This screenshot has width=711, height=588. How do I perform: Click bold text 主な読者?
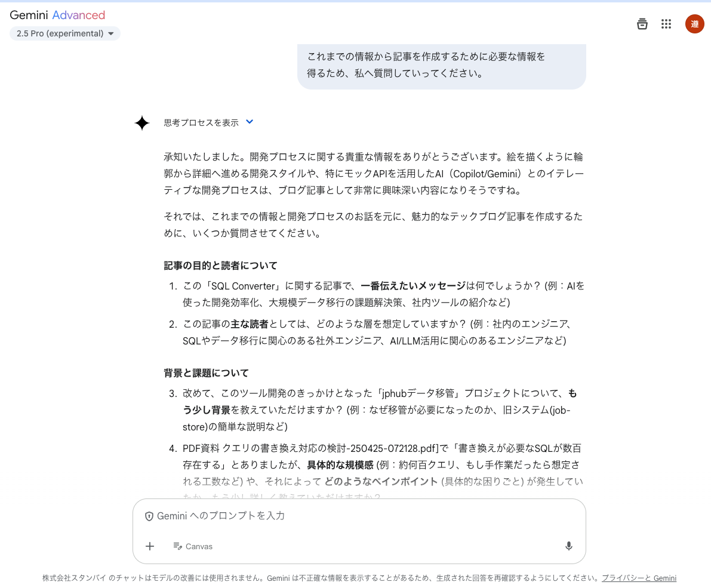pos(250,324)
